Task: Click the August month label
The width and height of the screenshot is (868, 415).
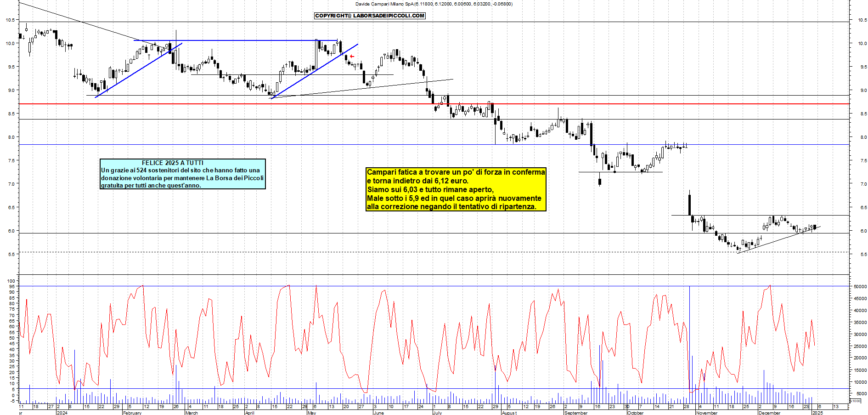Action: click(x=509, y=413)
